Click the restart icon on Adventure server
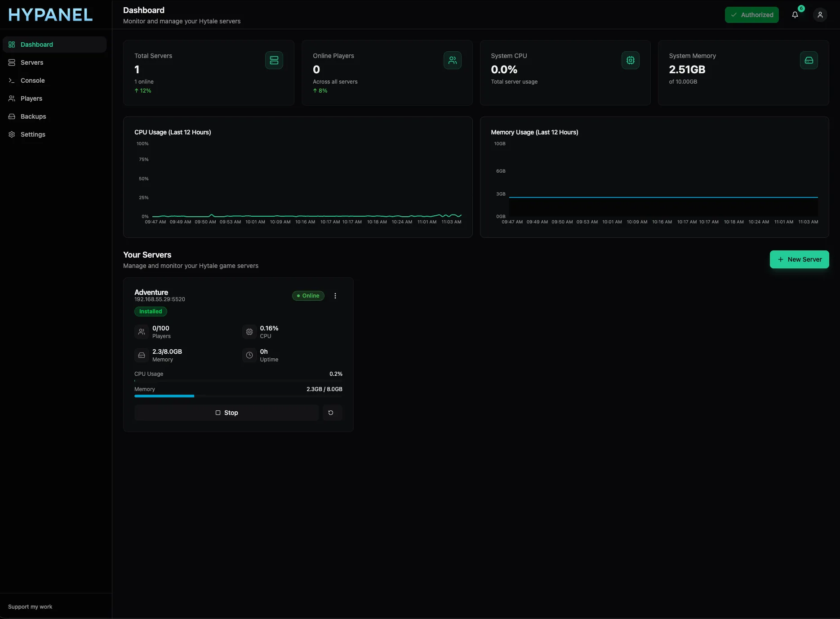 point(332,412)
